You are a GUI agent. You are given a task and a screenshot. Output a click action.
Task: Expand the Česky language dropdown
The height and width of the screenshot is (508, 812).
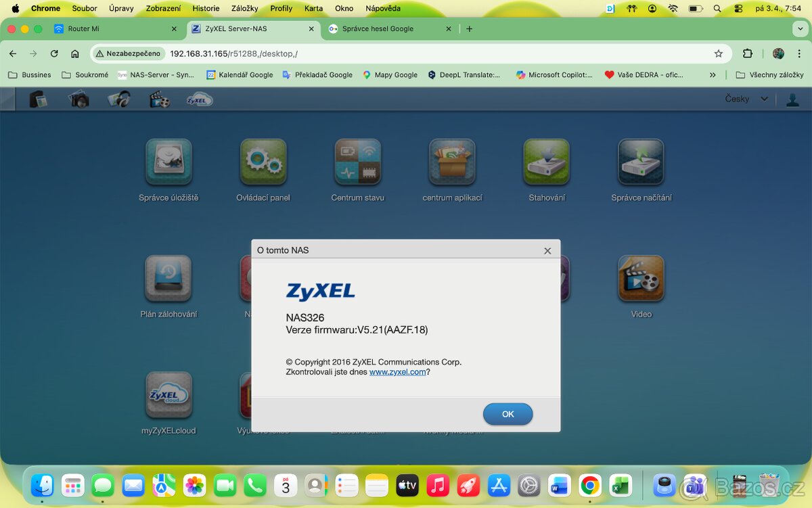tap(746, 99)
